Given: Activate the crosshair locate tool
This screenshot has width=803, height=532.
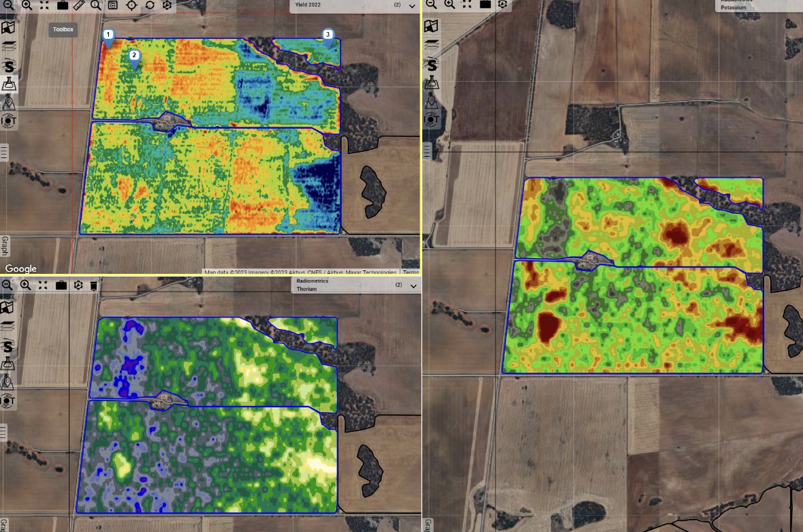Looking at the screenshot, I should tap(131, 6).
